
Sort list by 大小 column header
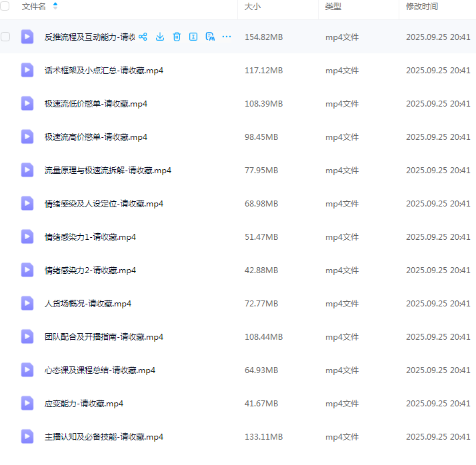[253, 6]
